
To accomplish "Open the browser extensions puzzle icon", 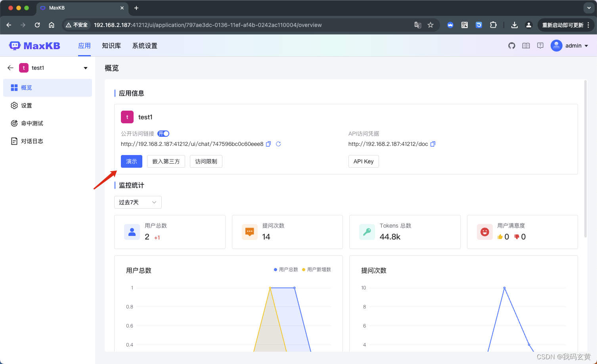I will [x=493, y=25].
